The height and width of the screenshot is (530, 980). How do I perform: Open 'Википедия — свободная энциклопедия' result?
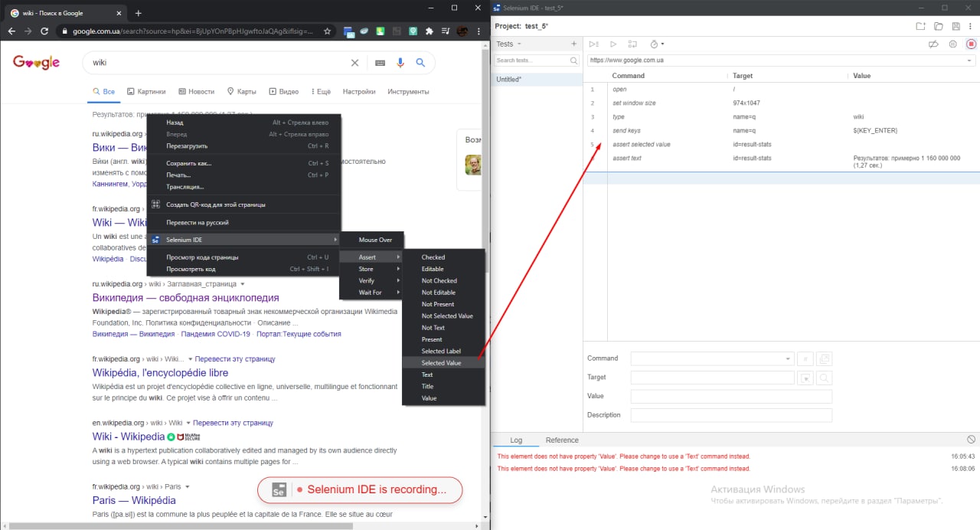(185, 297)
